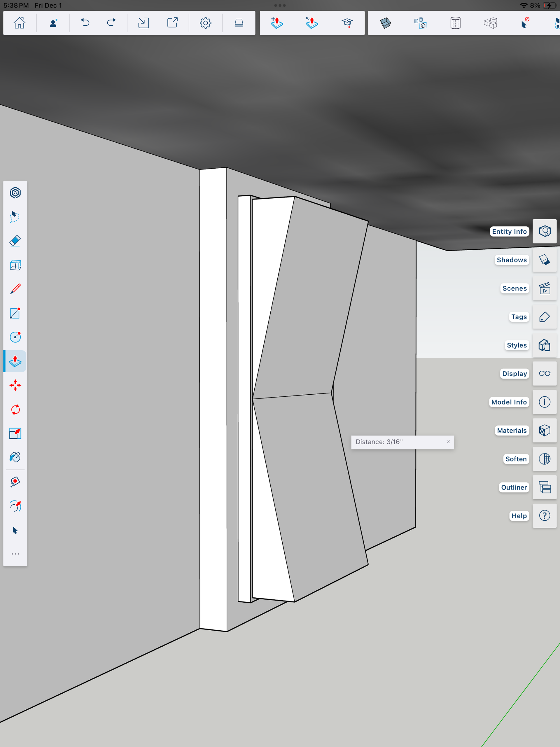Open the Entity Info panel

pos(544,231)
